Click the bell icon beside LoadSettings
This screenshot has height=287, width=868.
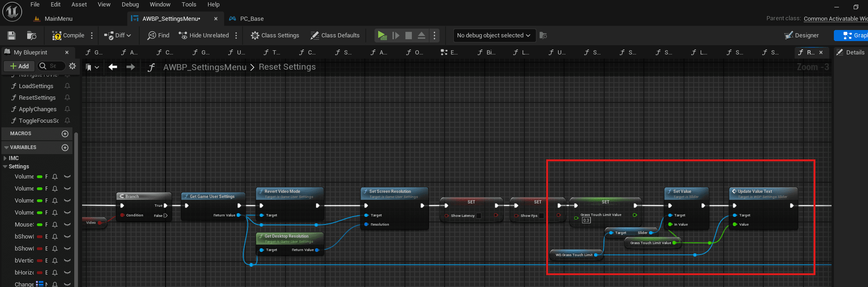click(x=67, y=86)
